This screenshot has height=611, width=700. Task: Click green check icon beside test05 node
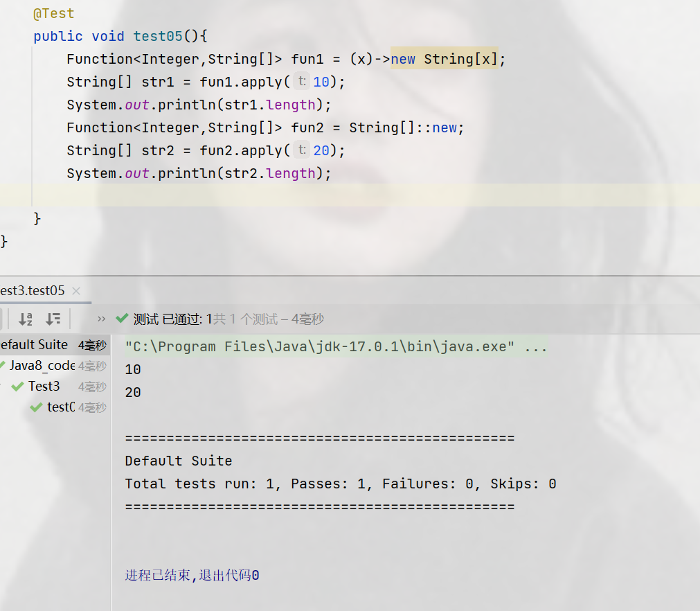pyautogui.click(x=36, y=407)
